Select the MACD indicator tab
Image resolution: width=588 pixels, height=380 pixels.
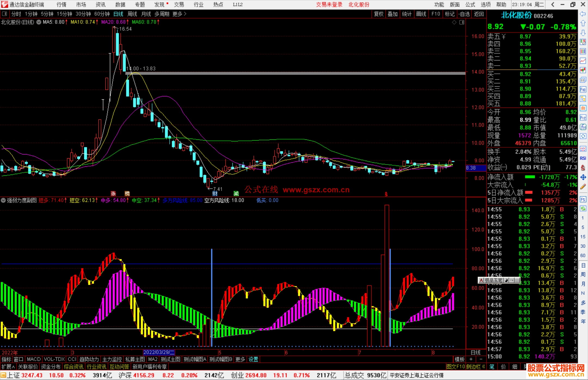[x=34, y=359]
